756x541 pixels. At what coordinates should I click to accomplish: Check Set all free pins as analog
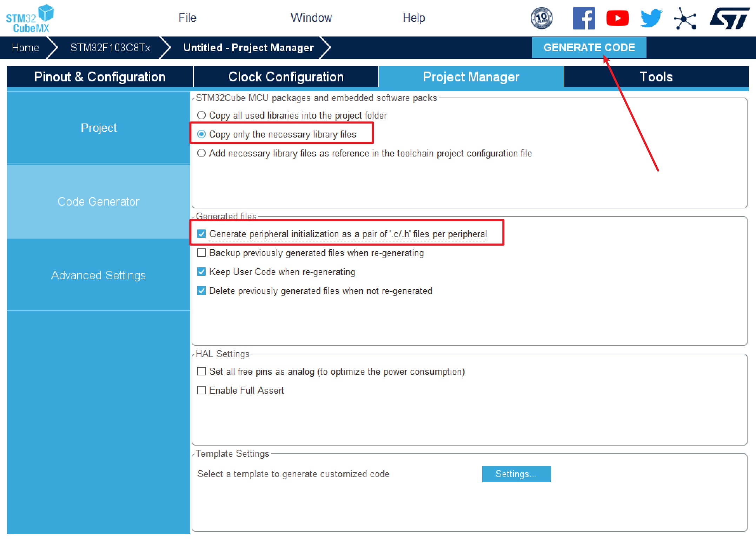[x=201, y=371]
